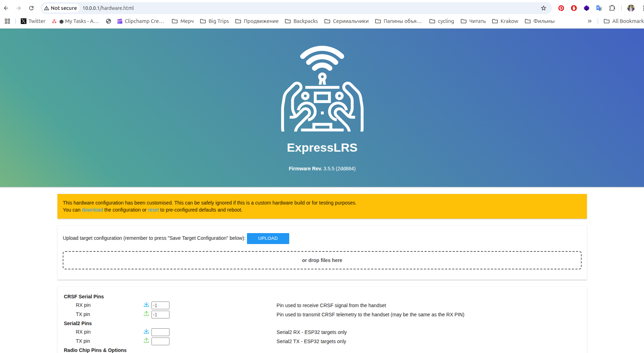Open the Backpacks bookmark folder

(302, 21)
